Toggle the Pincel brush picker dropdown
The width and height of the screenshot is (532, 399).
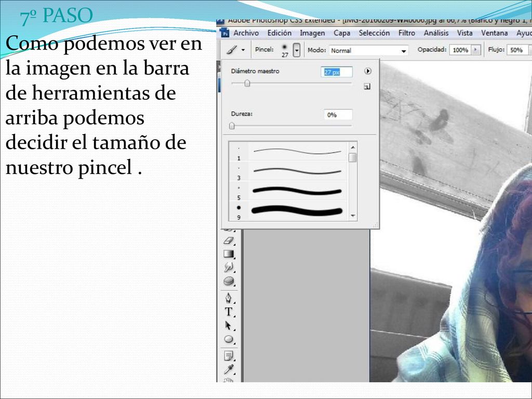tap(297, 50)
